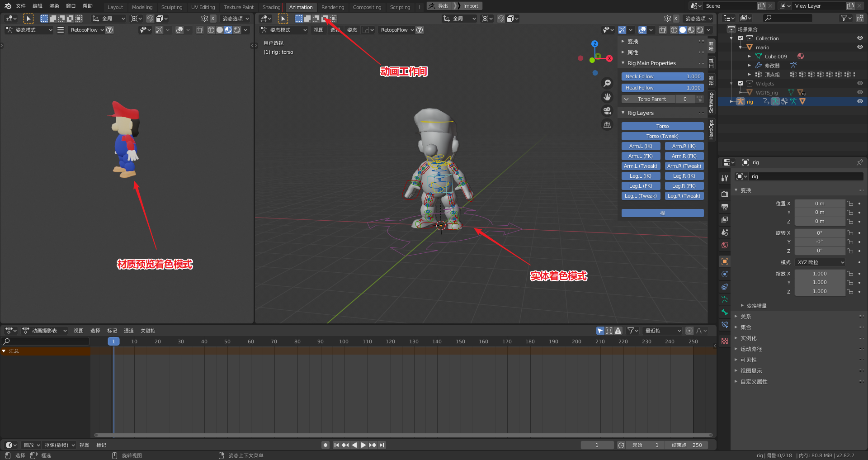This screenshot has height=460, width=868.
Task: Toggle lock for Rotation X
Action: [x=850, y=233]
